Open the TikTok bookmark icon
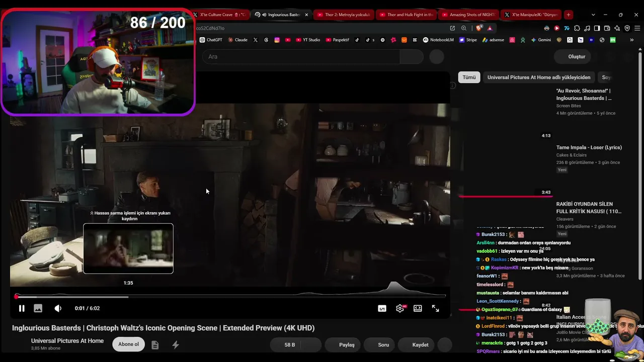The image size is (644, 362). click(357, 40)
